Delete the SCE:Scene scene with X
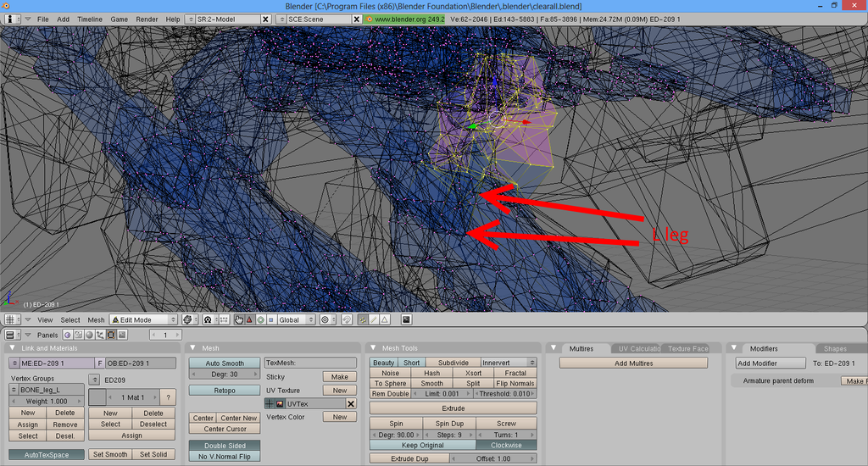 357,19
